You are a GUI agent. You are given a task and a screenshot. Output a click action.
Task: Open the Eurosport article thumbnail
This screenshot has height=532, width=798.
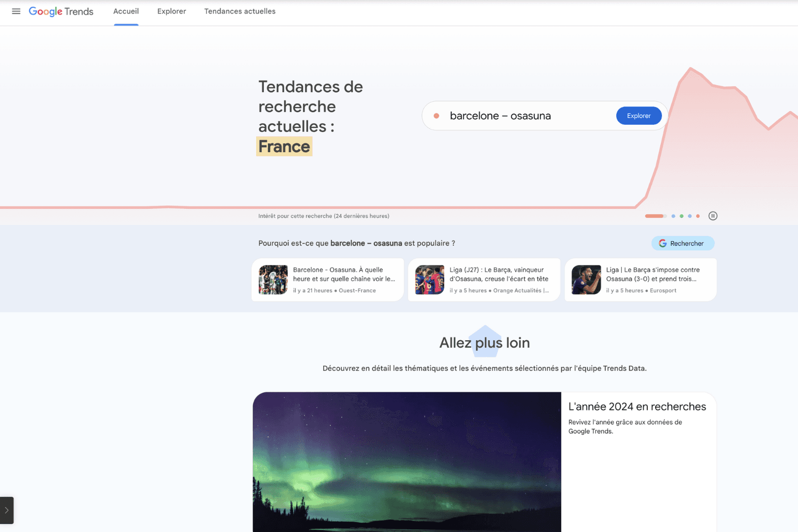[586, 280]
